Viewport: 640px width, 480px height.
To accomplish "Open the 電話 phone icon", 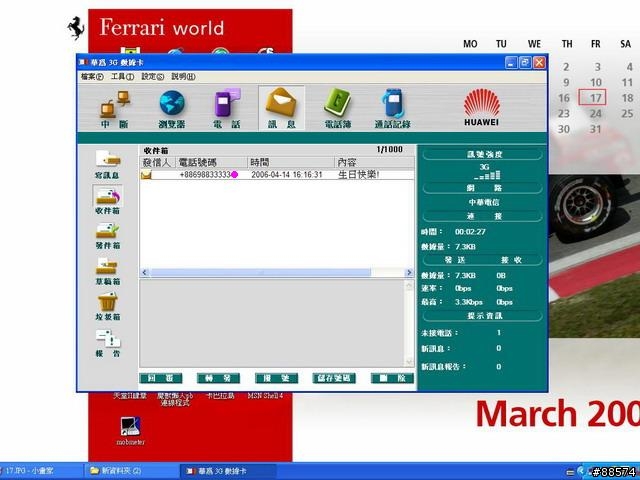I will coord(227,109).
